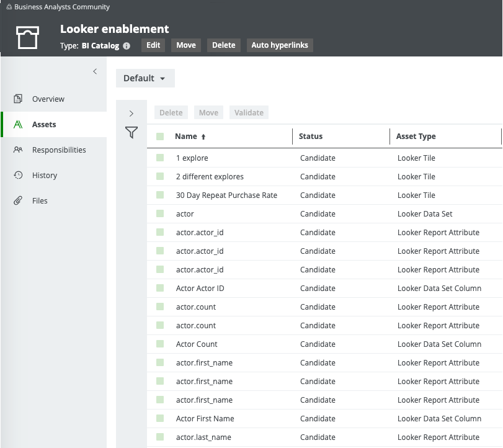The height and width of the screenshot is (448, 503).
Task: Open the 30 Day Repeat Purchase Rate asset
Action: 226,195
